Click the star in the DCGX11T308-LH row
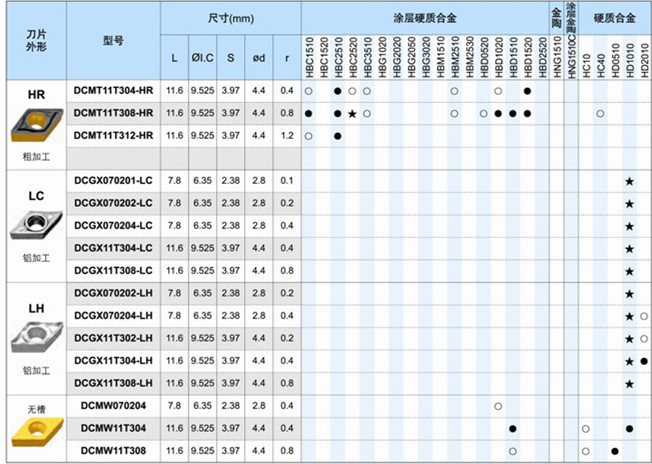The height and width of the screenshot is (464, 652). click(x=629, y=384)
